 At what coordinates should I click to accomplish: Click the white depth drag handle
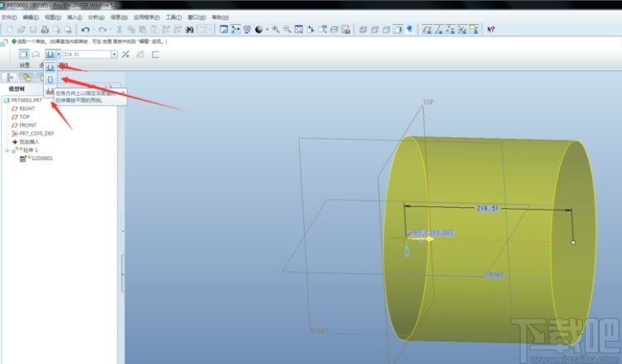coord(572,243)
